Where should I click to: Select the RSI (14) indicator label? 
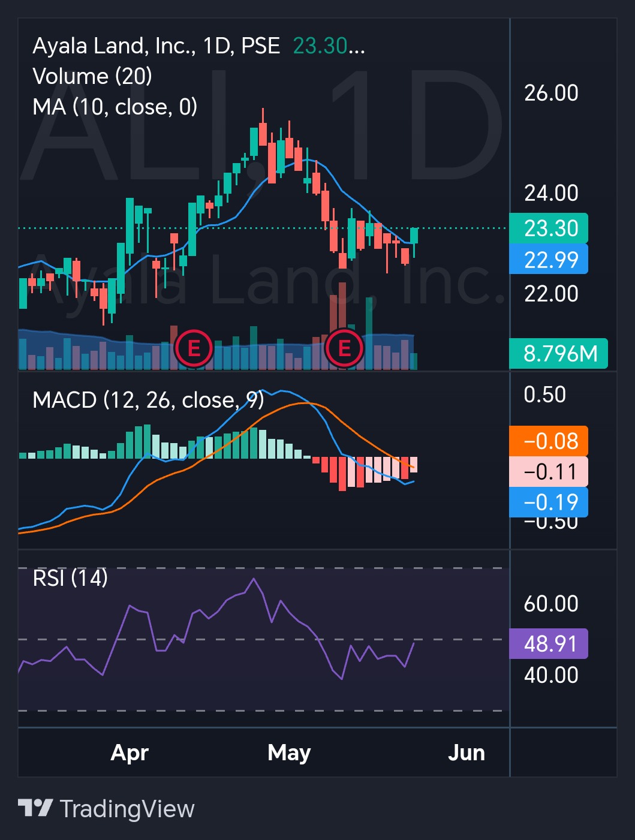70,578
